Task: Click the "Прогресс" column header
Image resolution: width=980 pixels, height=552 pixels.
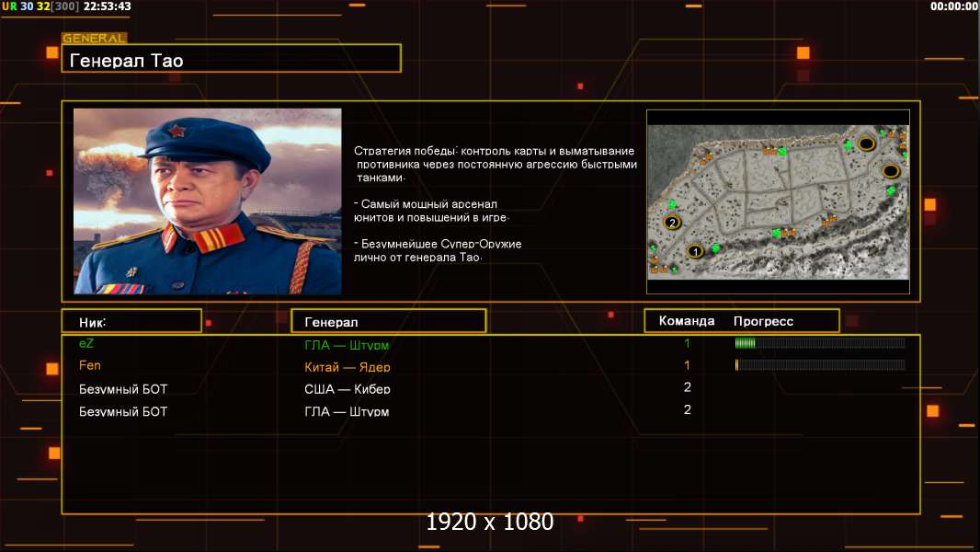Action: 763,321
